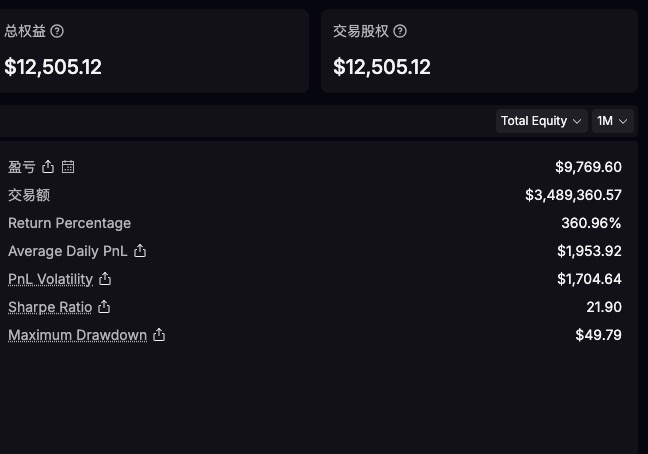
Task: Click the 交易股权 amount $12,505.12
Action: [x=382, y=67]
